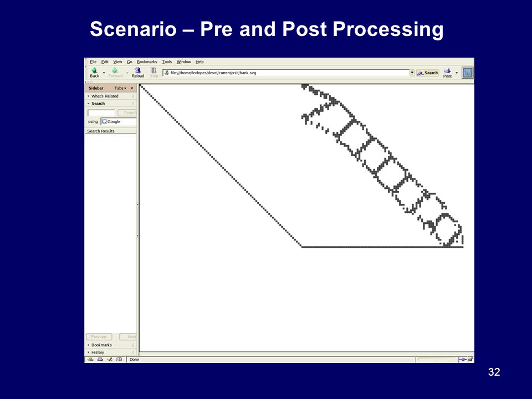532x399 pixels.
Task: Open the File menu
Action: point(93,62)
